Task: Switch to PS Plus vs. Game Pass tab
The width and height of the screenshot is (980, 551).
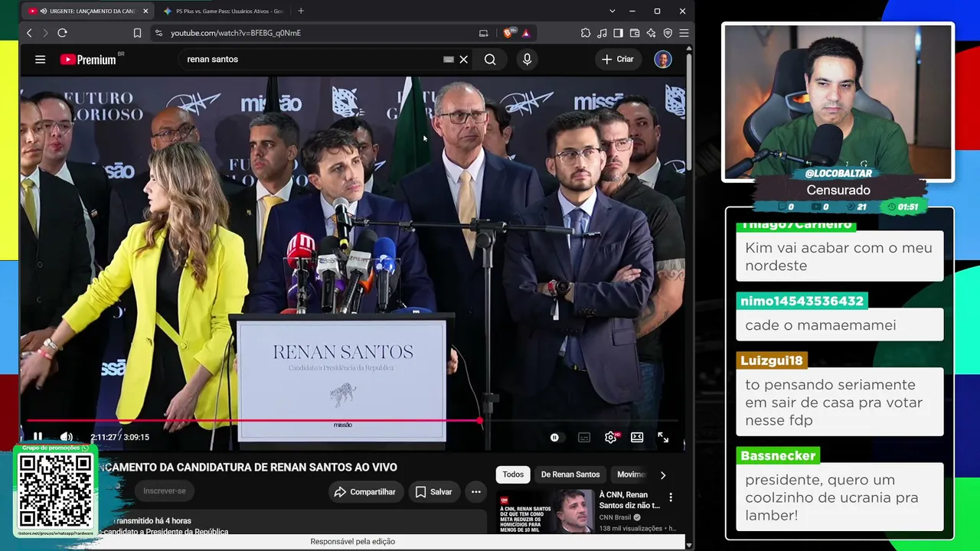Action: pos(224,11)
